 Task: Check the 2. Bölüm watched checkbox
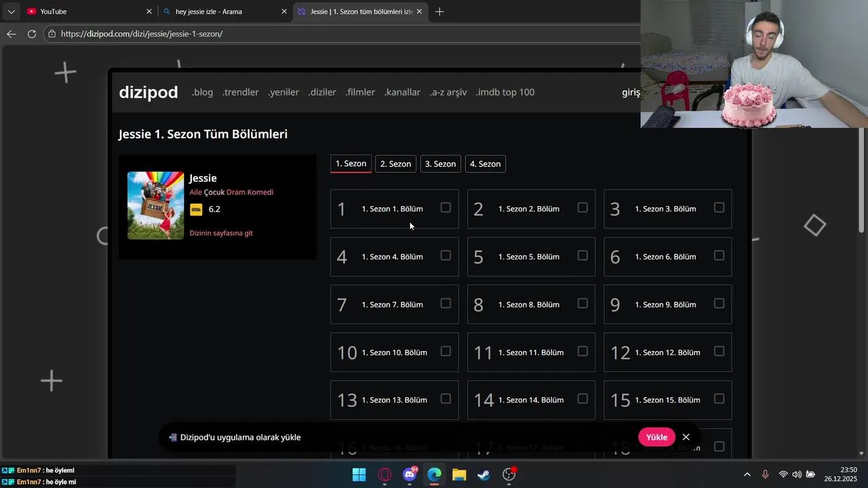[x=583, y=207]
